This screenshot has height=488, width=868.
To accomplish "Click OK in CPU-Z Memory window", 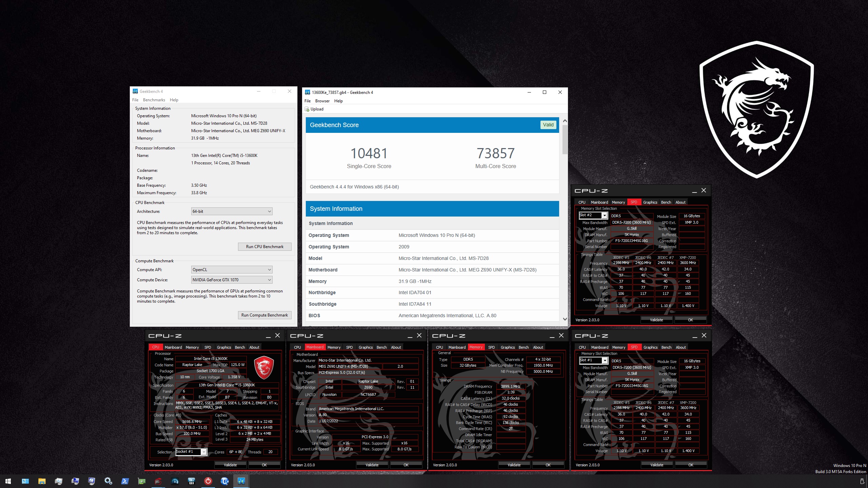I will pos(548,465).
